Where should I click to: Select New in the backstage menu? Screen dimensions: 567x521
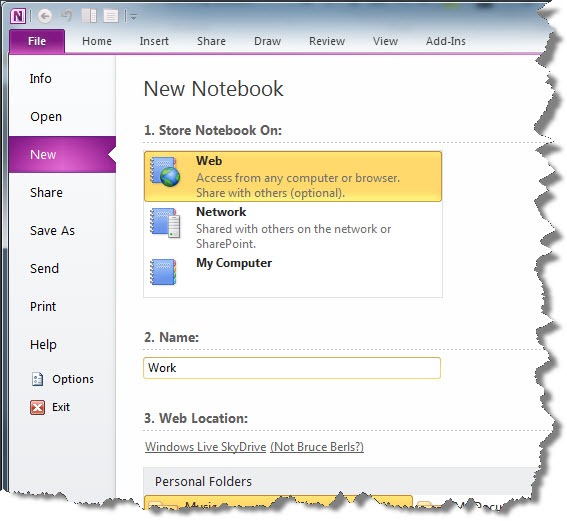(x=62, y=154)
